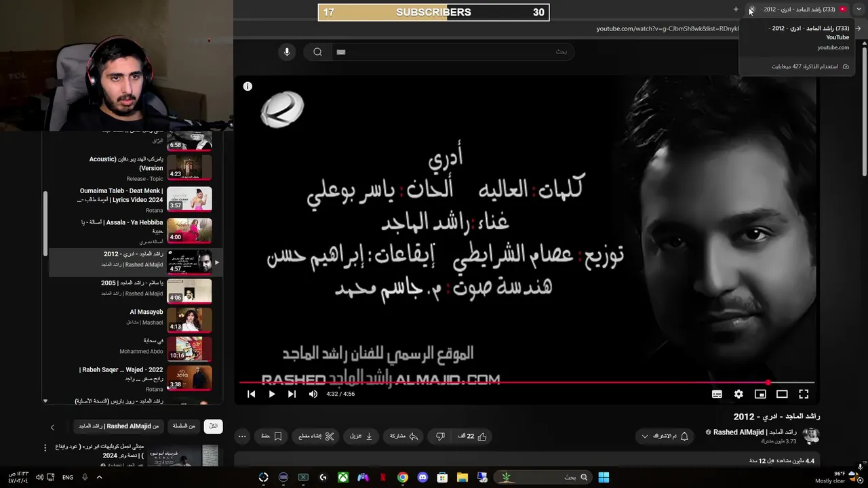Close the YouTube browser tab
The width and height of the screenshot is (868, 488).
coord(751,9)
